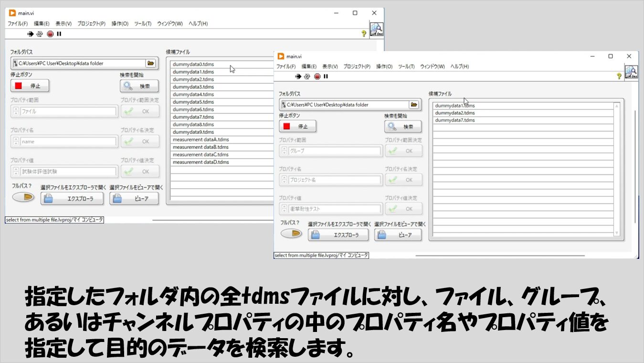Click the tdms VI icon in front window corner
This screenshot has width=644, height=363.
tap(631, 72)
